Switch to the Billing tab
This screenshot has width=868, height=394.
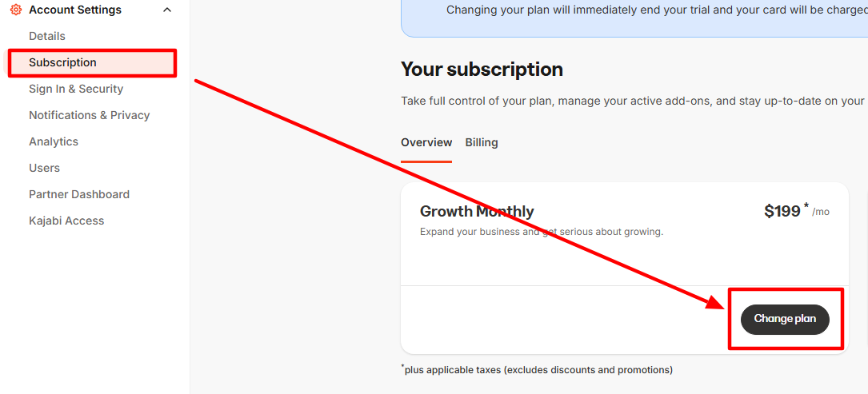pyautogui.click(x=482, y=142)
